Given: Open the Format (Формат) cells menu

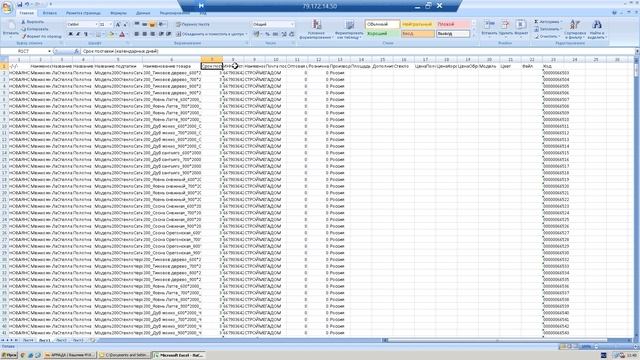Looking at the screenshot, I should point(521,29).
